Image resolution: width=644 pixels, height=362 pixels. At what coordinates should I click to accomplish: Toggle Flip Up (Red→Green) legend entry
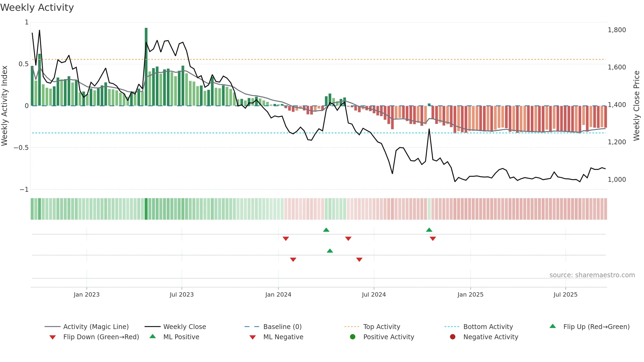(x=590, y=327)
